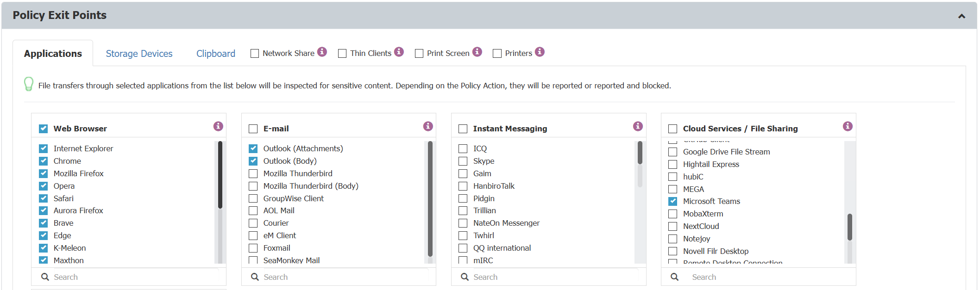The height and width of the screenshot is (290, 980).
Task: Enable the Network Share checkbox
Action: click(x=254, y=53)
